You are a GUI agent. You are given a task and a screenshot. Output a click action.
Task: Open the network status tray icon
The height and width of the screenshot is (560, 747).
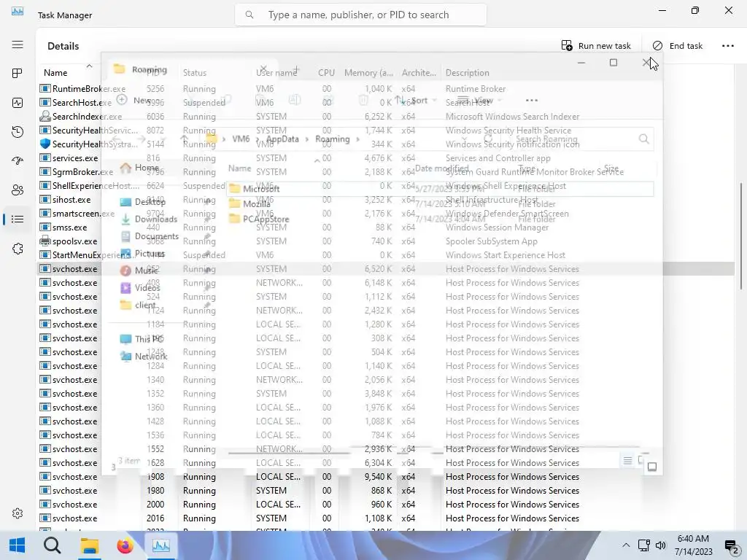coord(644,545)
